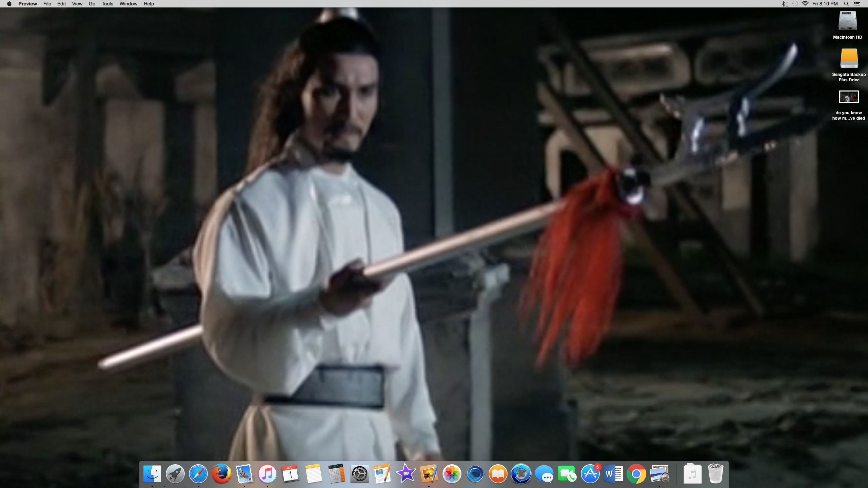Image resolution: width=868 pixels, height=488 pixels.
Task: Launch Safari from the Dock
Action: 198,473
